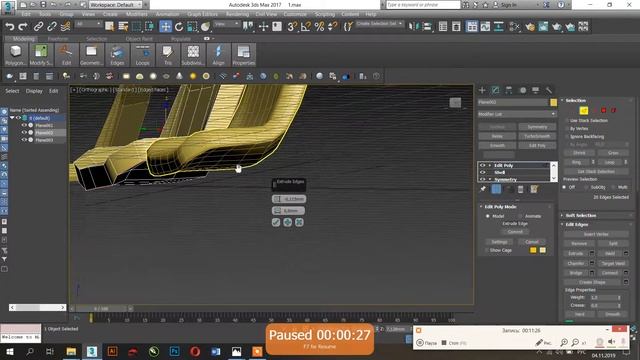Toggle the Edit Poly modifier eye icon

(x=482, y=165)
